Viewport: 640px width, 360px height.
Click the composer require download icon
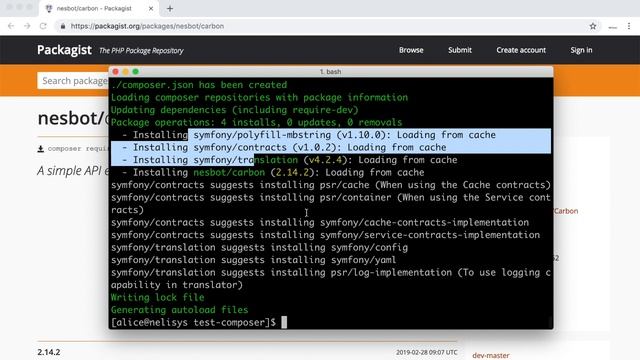[x=40, y=149]
